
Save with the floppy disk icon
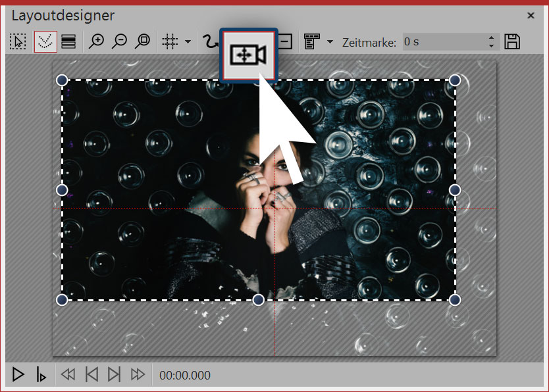pyautogui.click(x=512, y=41)
